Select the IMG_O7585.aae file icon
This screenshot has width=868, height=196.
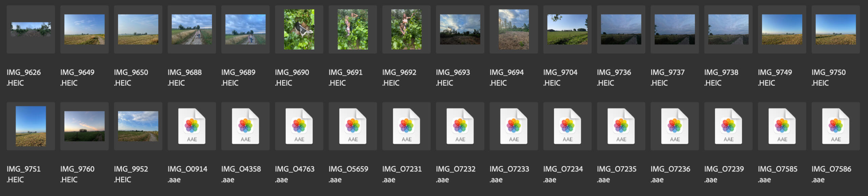click(782, 126)
